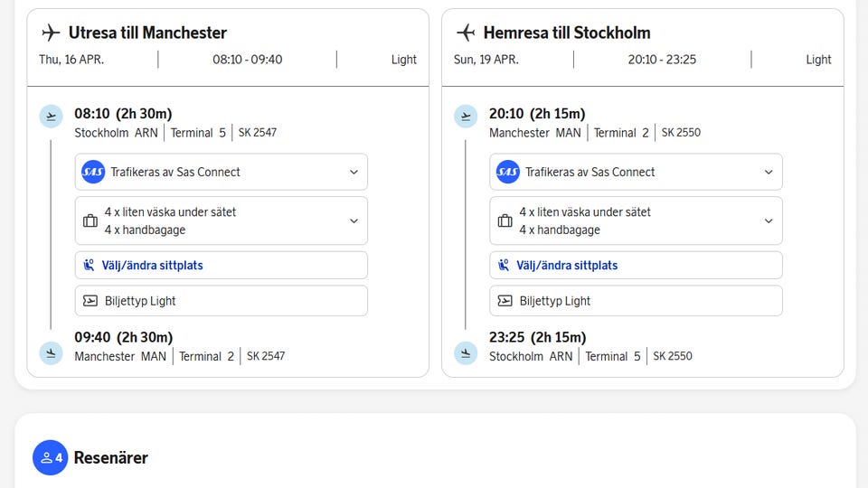The width and height of the screenshot is (868, 488).
Task: Click the SAS logo in the return flight
Action: [x=508, y=172]
